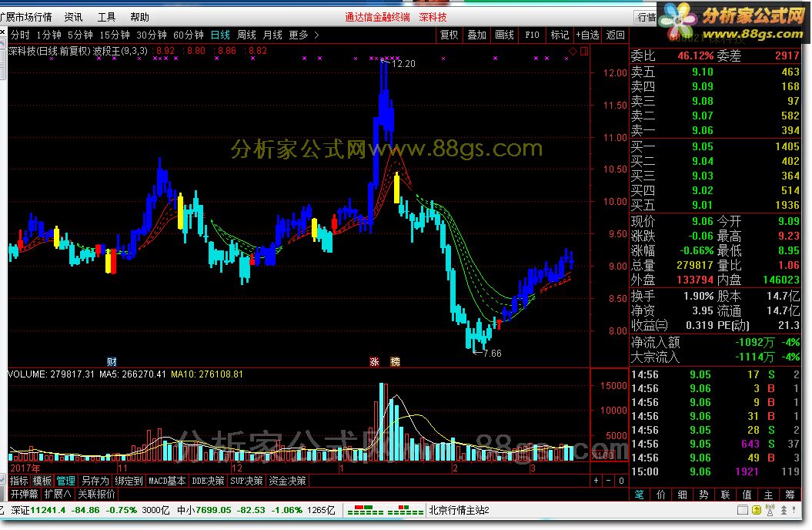Switch to the 值 tab in the right panel
The width and height of the screenshot is (812, 530).
(x=747, y=495)
